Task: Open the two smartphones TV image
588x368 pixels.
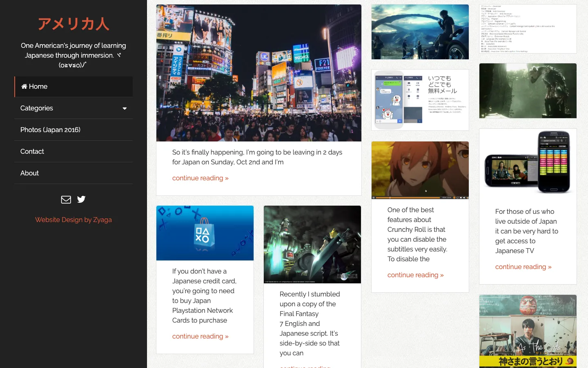Action: 528,162
